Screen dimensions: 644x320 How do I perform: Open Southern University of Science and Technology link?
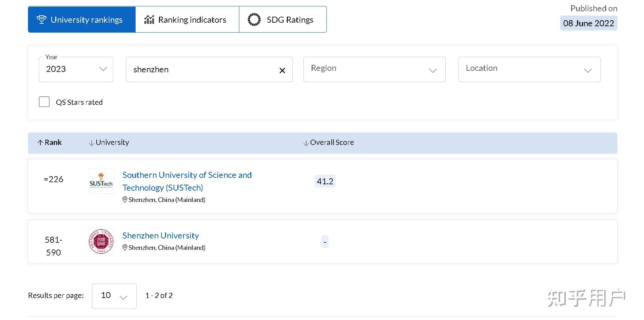pos(187,181)
